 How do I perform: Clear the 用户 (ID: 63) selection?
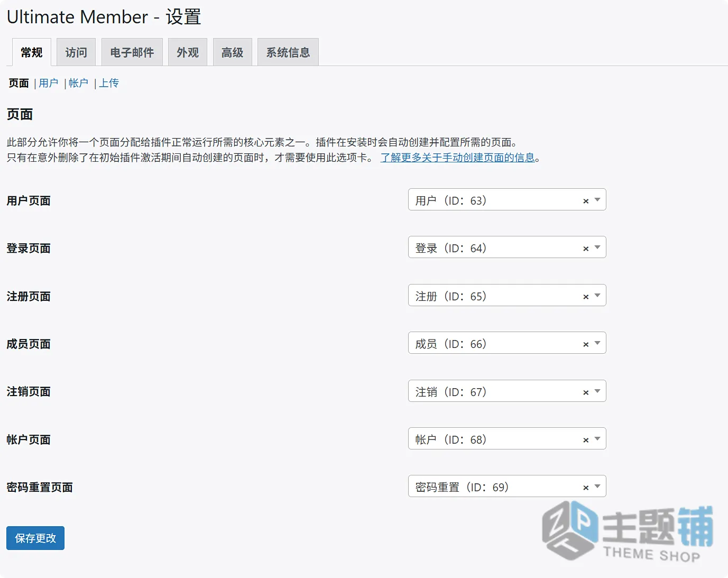click(x=586, y=201)
